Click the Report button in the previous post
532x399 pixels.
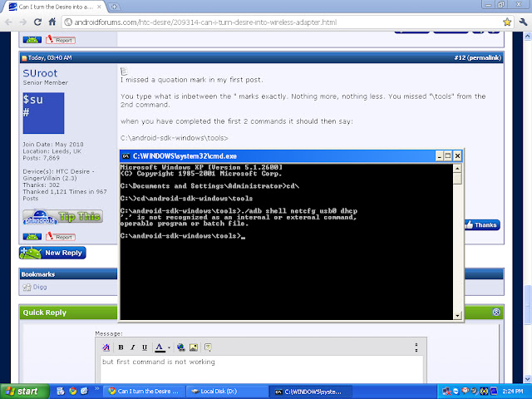click(x=61, y=40)
